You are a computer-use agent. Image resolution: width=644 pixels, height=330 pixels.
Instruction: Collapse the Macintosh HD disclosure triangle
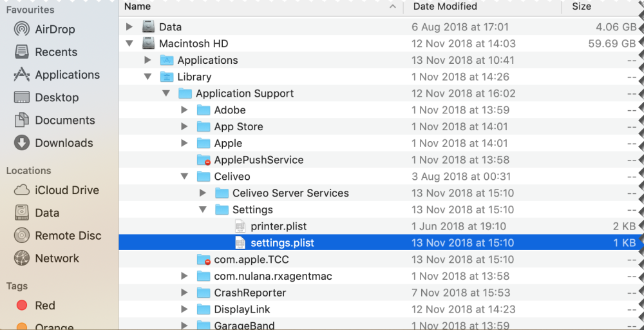point(129,44)
